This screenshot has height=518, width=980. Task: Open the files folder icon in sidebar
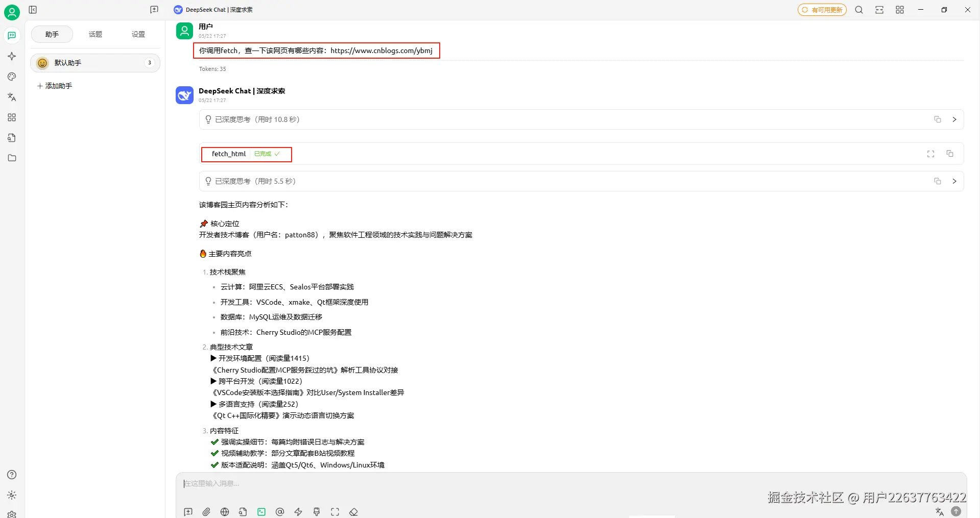(x=12, y=158)
